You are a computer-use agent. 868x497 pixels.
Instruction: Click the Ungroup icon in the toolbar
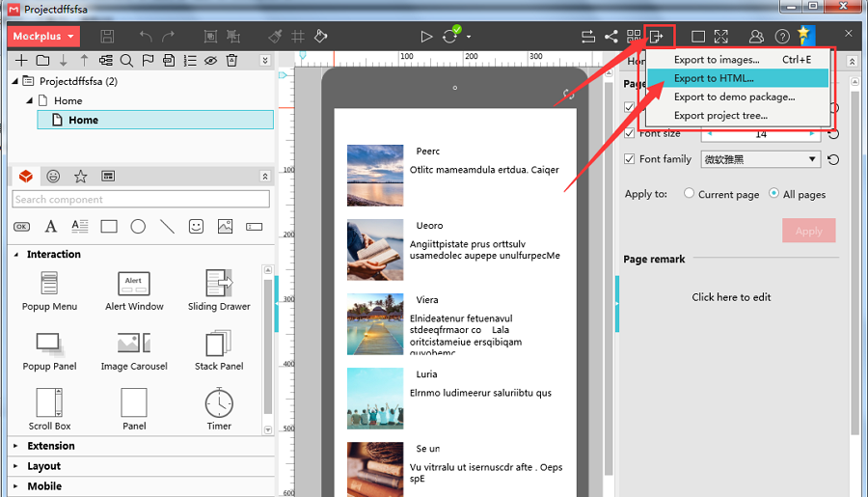(x=233, y=37)
